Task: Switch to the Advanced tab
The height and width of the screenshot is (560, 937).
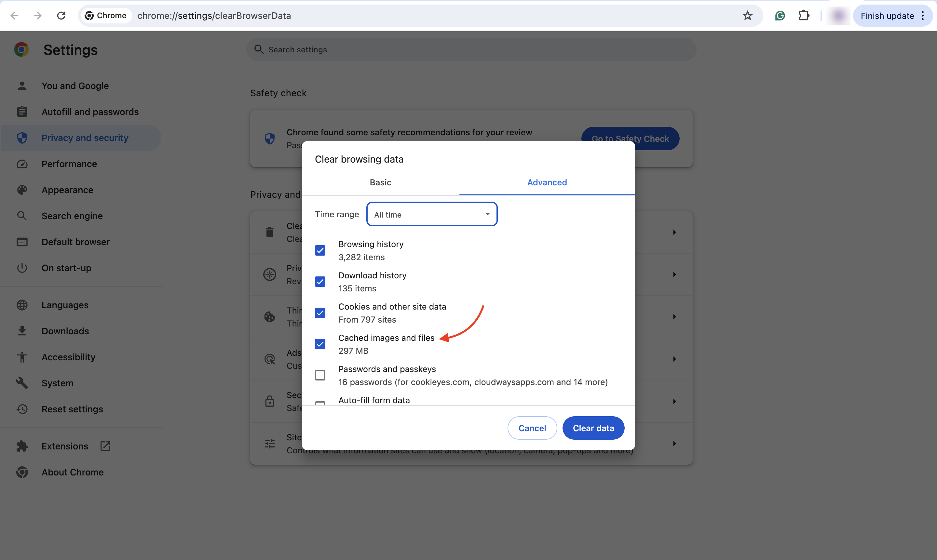Action: (547, 182)
